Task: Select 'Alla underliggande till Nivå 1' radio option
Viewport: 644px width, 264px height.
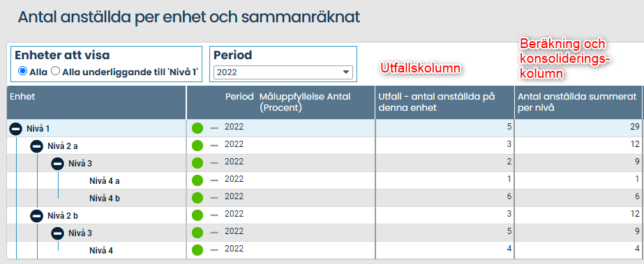Action: (x=55, y=71)
